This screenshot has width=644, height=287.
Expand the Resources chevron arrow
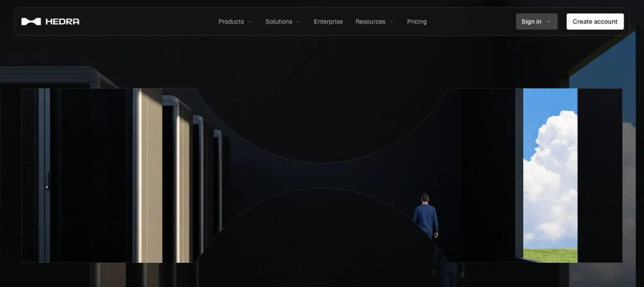391,21
